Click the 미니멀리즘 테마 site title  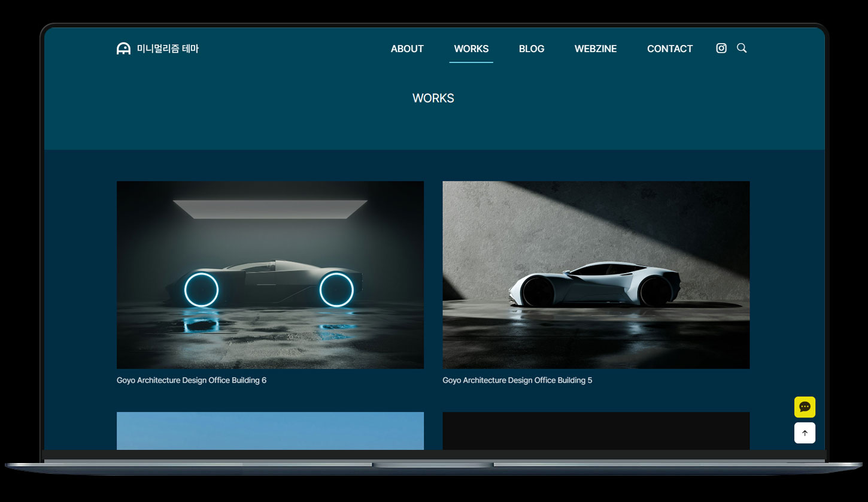click(x=168, y=49)
